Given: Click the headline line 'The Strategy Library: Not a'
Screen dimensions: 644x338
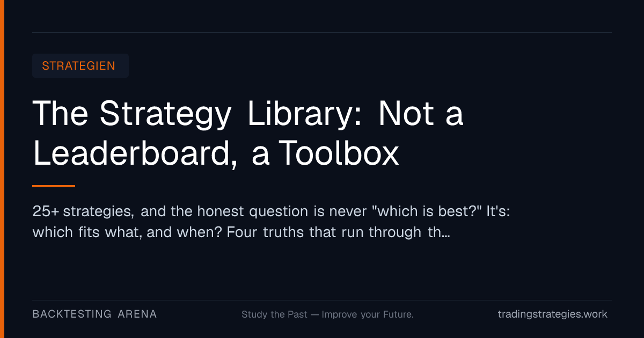Looking at the screenshot, I should point(248,114).
